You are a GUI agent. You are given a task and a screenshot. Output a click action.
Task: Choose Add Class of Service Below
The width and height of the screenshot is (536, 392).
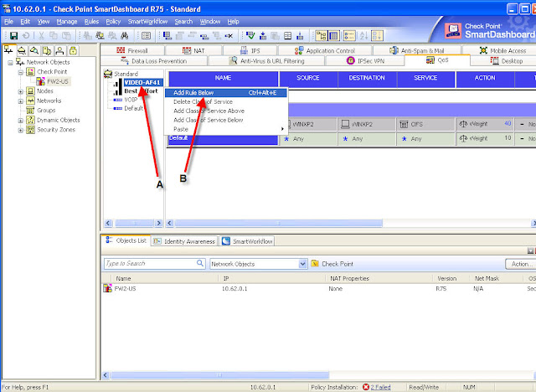pyautogui.click(x=226, y=121)
